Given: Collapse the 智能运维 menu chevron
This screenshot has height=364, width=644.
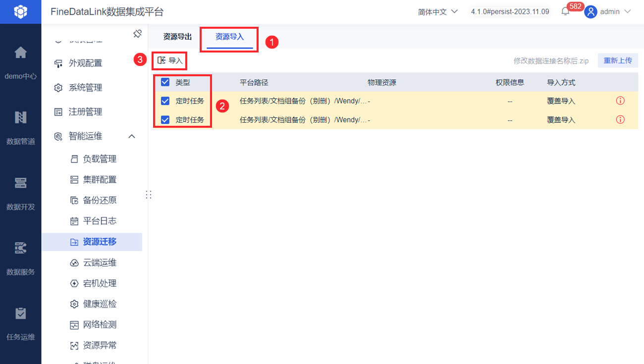Looking at the screenshot, I should click(x=132, y=136).
